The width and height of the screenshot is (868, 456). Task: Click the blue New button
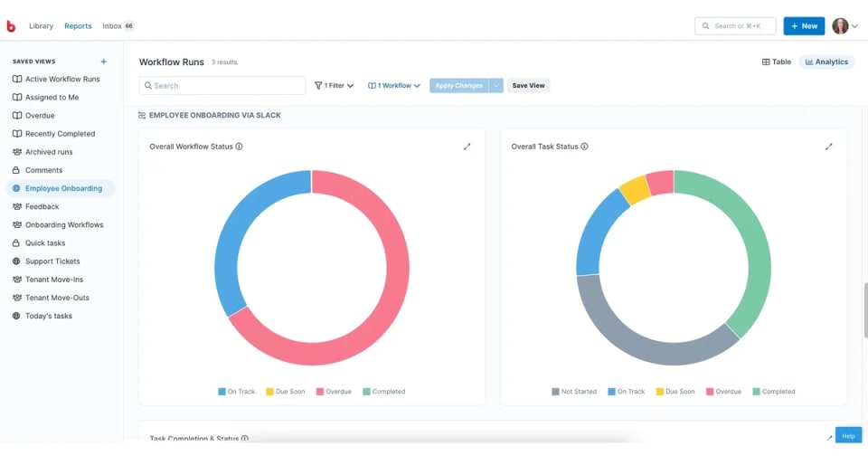804,26
